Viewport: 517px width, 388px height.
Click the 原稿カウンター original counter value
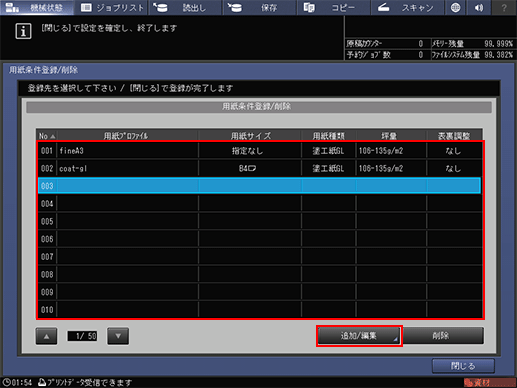pyautogui.click(x=421, y=44)
